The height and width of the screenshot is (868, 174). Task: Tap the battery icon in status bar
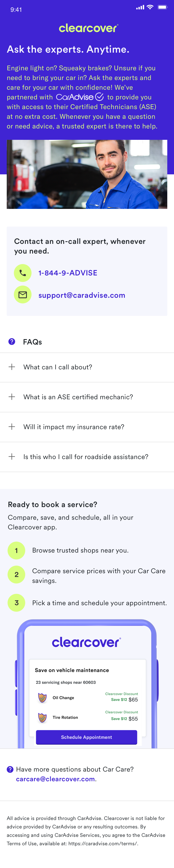click(163, 7)
